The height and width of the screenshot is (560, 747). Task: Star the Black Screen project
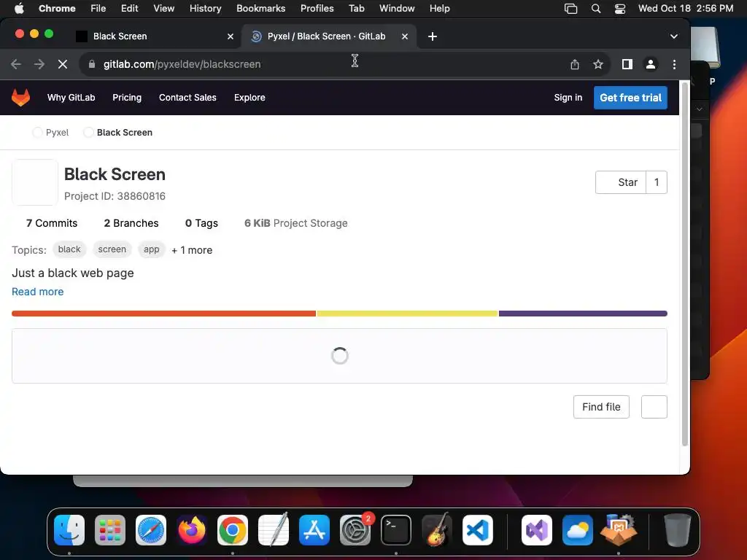[621, 182]
